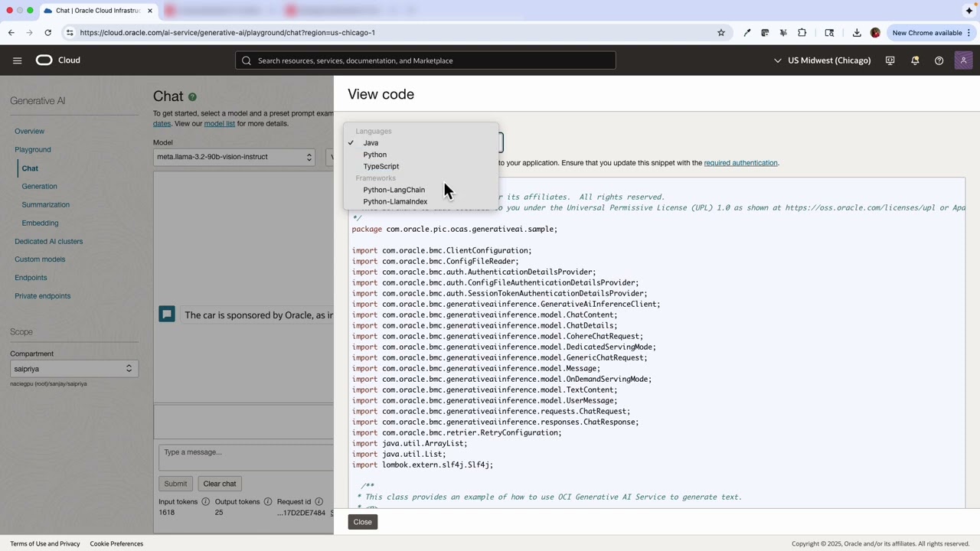The image size is (980, 551).
Task: Open the Oracle Cloud navigation hamburger menu
Action: pyautogui.click(x=17, y=60)
